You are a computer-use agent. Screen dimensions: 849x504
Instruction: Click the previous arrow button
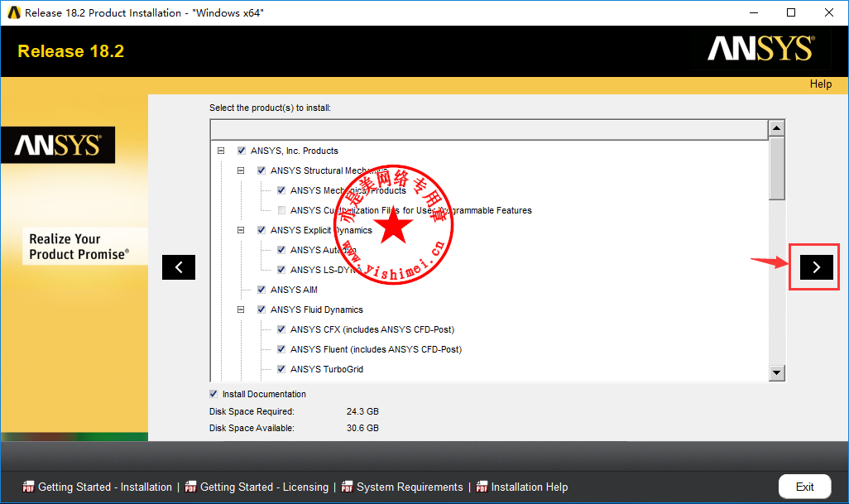click(x=179, y=266)
